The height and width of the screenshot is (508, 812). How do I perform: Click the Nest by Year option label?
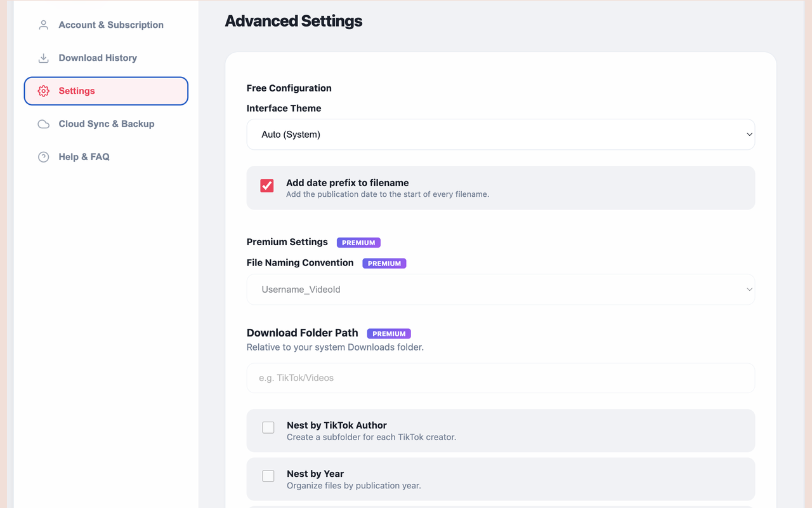(x=315, y=474)
